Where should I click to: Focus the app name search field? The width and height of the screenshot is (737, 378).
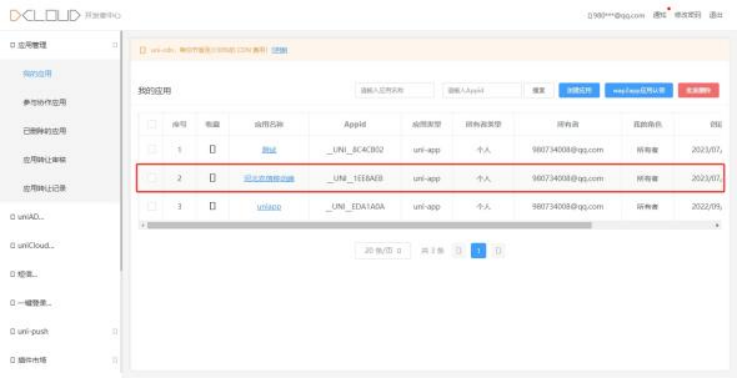[x=394, y=90]
